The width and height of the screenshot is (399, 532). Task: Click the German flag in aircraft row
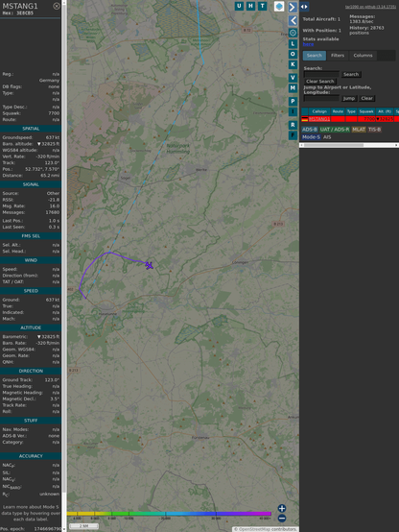point(305,119)
